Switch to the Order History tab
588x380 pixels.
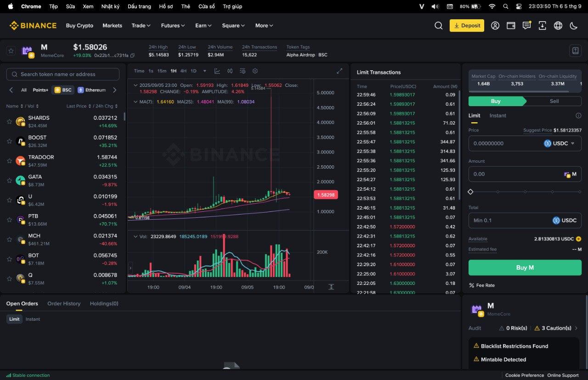[x=64, y=304]
